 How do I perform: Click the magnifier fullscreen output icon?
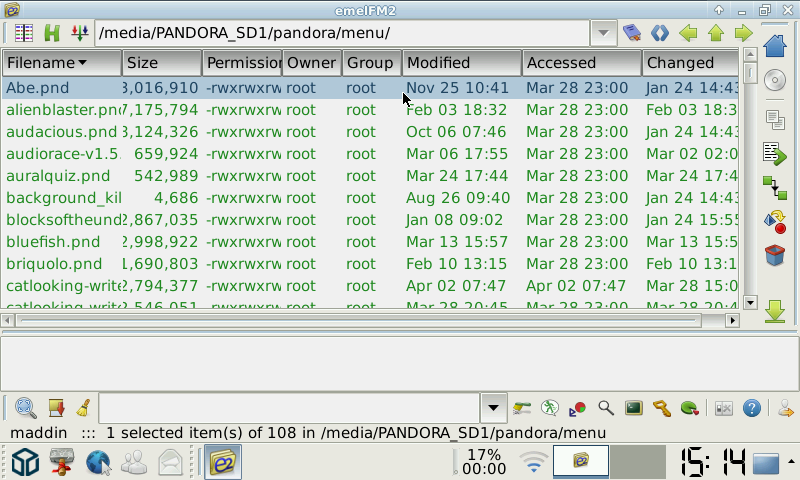click(25, 408)
